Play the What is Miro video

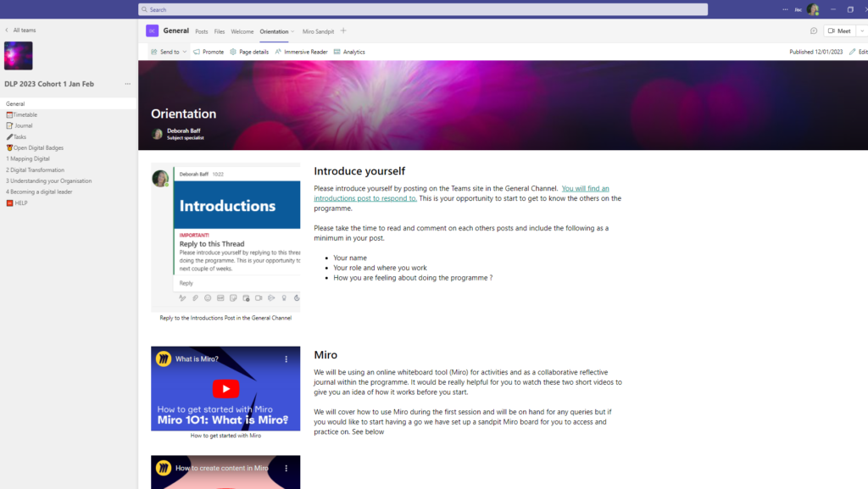[225, 389]
